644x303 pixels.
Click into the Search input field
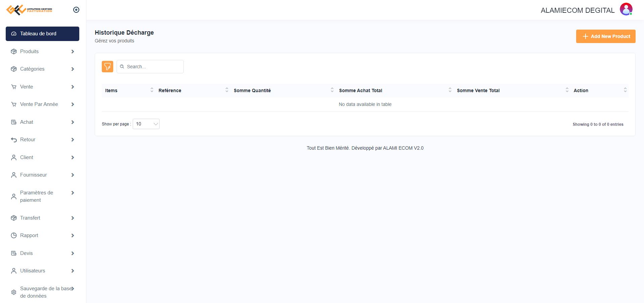153,67
